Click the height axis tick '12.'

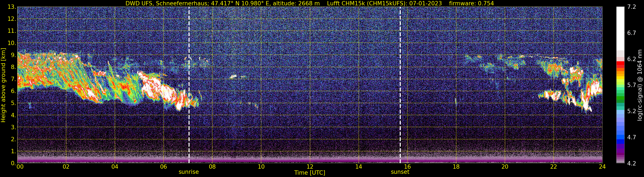pos(12,19)
